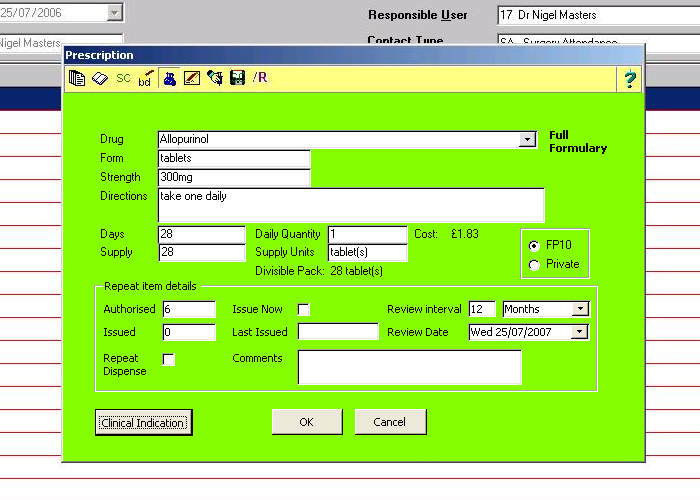Click the Cancel button
700x500 pixels.
(391, 422)
